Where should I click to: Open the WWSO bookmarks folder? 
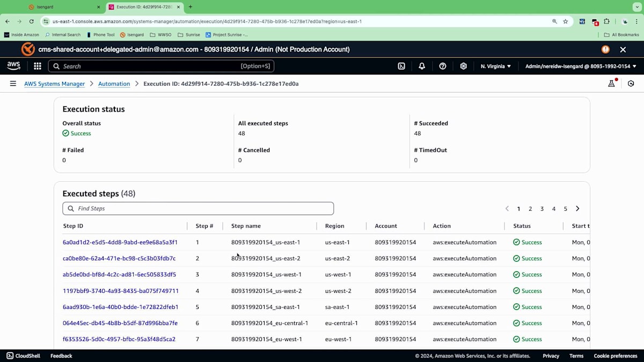161,35
